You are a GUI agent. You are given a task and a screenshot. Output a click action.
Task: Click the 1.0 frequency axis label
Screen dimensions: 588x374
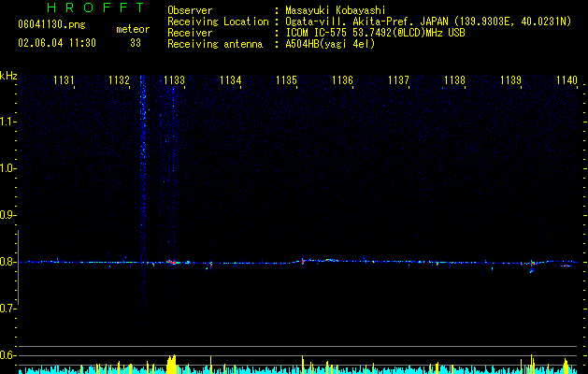click(7, 168)
